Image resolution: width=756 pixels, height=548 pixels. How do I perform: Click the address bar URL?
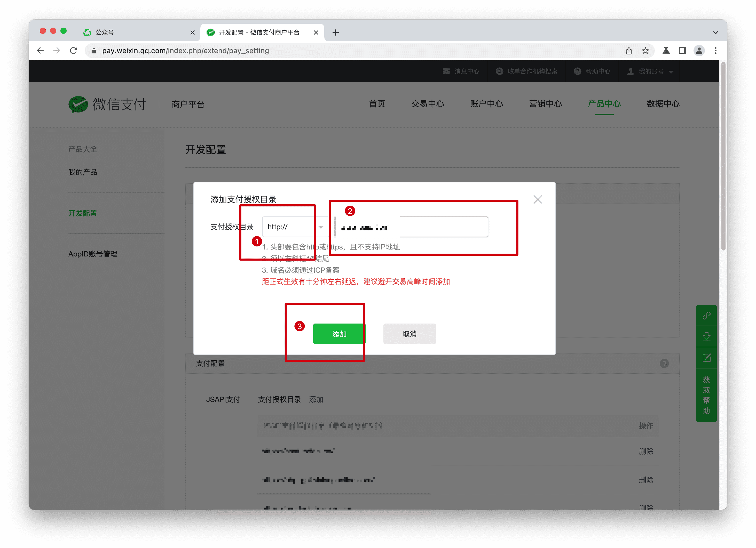(x=185, y=51)
